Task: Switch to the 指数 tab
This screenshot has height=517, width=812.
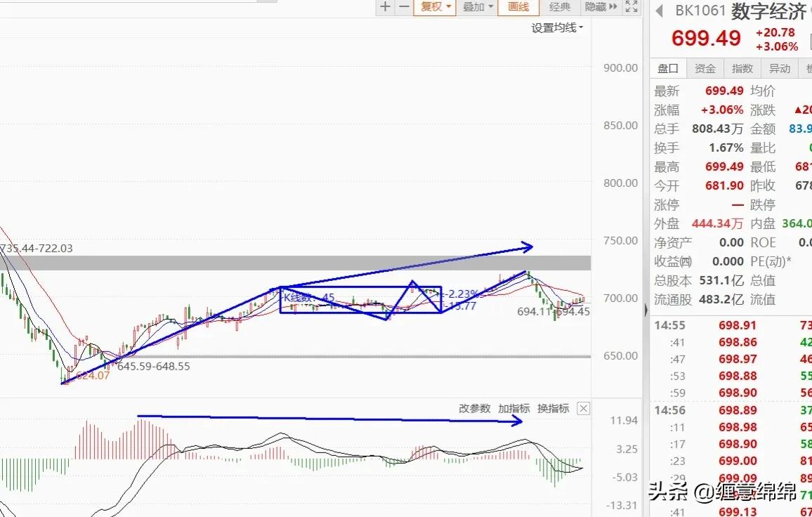Action: (742, 68)
